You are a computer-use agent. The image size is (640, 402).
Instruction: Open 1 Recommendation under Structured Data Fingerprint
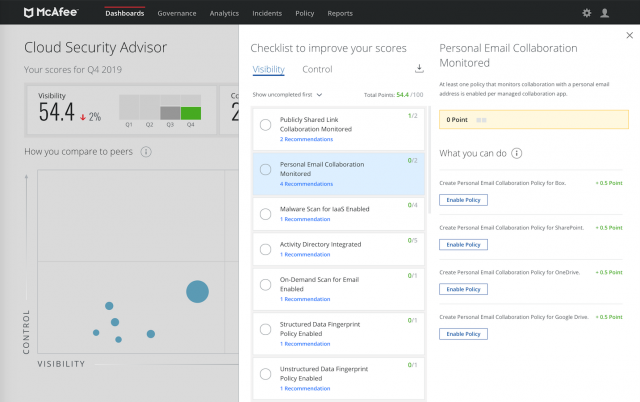coord(305,344)
